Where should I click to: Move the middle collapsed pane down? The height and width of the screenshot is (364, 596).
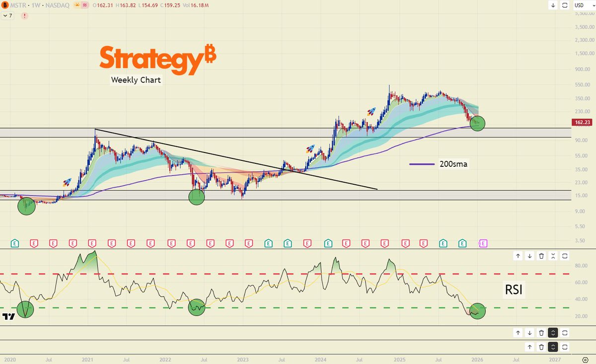click(529, 333)
